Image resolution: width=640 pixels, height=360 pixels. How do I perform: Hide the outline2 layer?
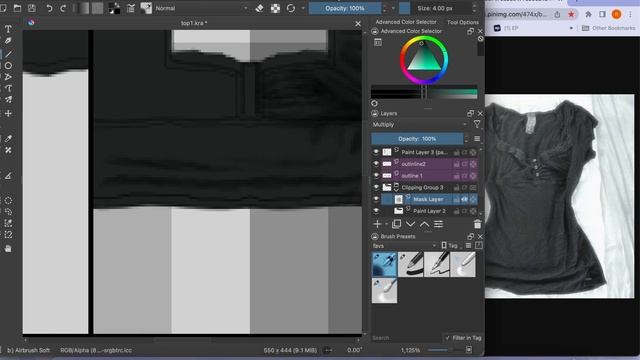coord(376,164)
